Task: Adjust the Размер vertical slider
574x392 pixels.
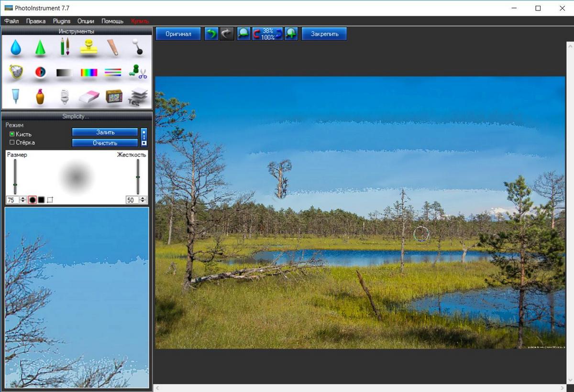Action: 15,176
